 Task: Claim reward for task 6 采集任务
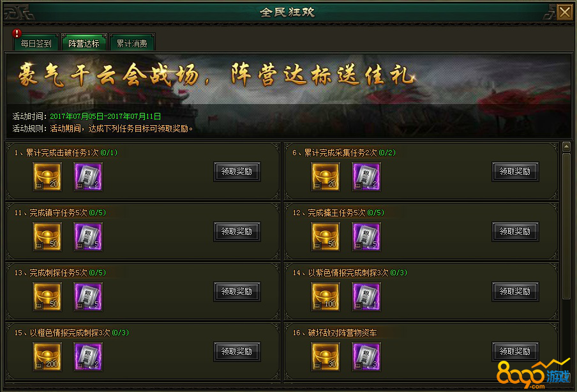515,172
